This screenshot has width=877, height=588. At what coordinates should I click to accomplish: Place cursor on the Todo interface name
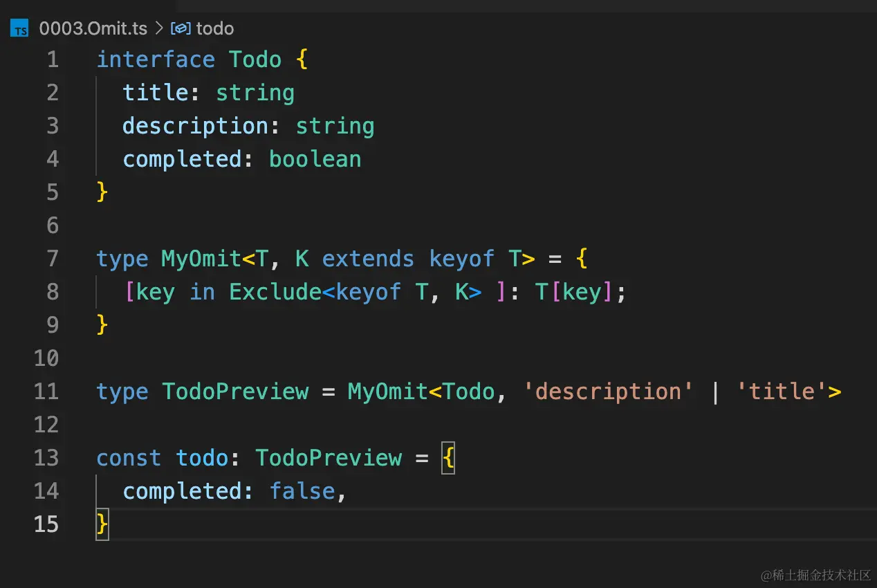(x=255, y=59)
